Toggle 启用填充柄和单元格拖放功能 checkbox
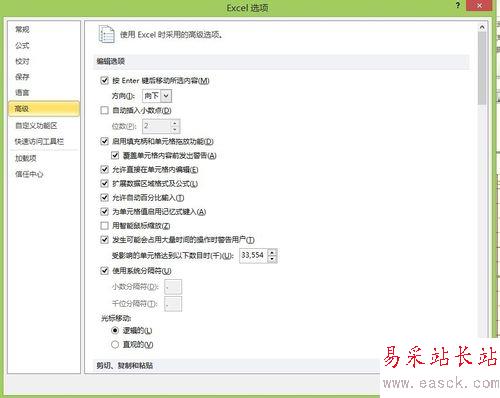 pos(104,141)
